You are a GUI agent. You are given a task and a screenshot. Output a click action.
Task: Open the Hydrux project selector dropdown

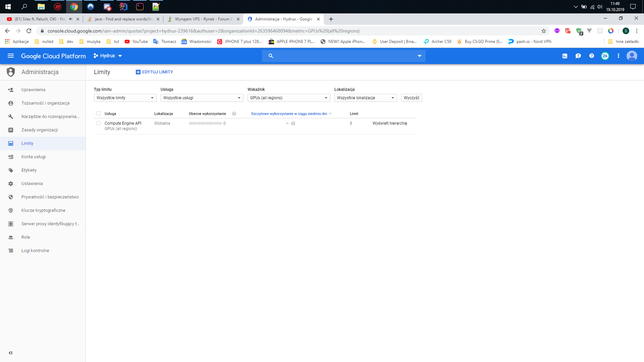point(108,56)
